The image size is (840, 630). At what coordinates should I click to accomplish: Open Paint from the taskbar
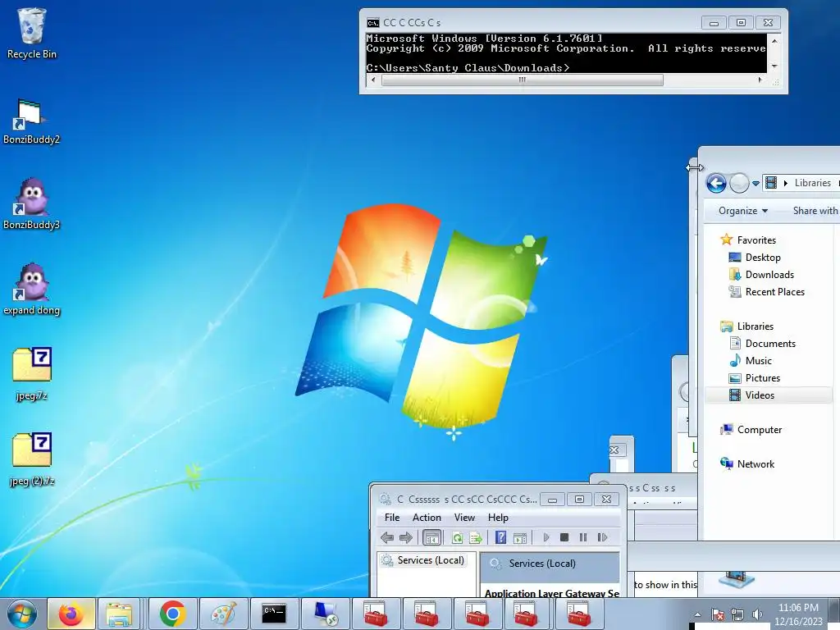click(x=223, y=614)
